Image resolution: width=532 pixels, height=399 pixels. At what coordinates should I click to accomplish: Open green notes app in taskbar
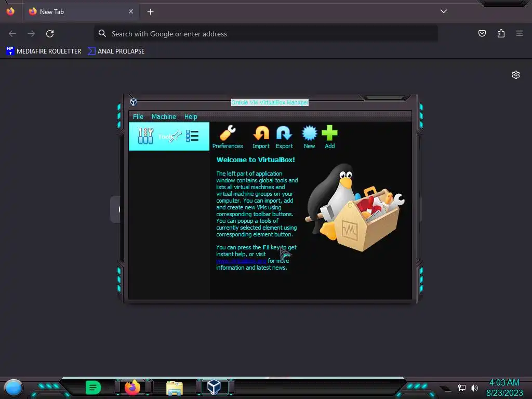coord(94,387)
